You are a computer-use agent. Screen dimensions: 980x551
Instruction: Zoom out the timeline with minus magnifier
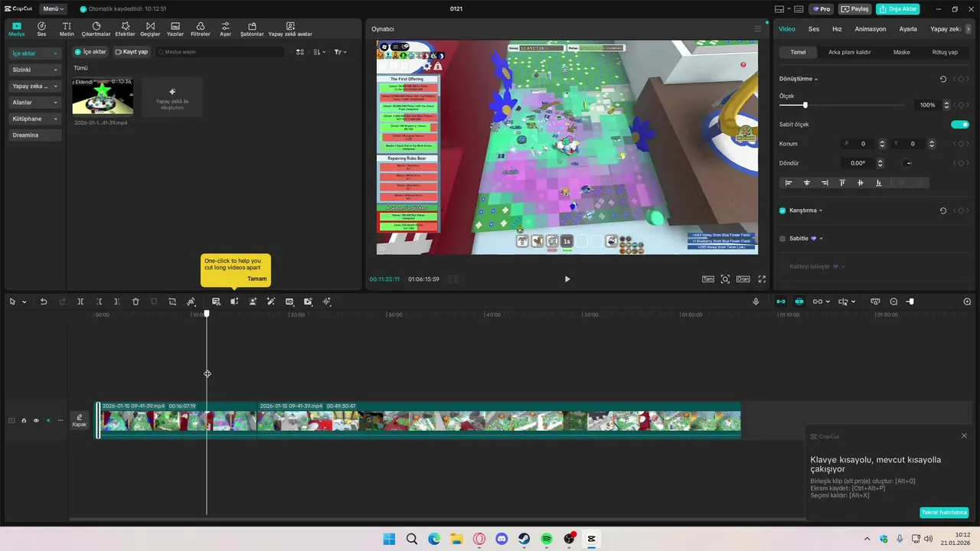(893, 302)
